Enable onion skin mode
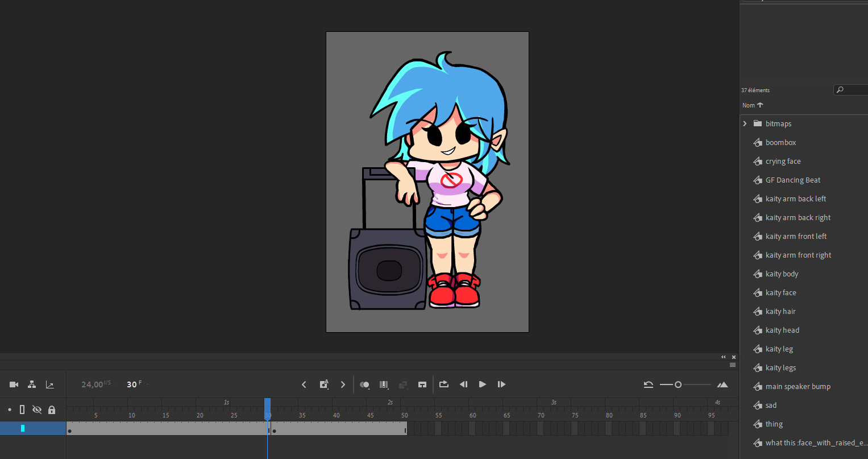This screenshot has width=868, height=459. tap(365, 384)
